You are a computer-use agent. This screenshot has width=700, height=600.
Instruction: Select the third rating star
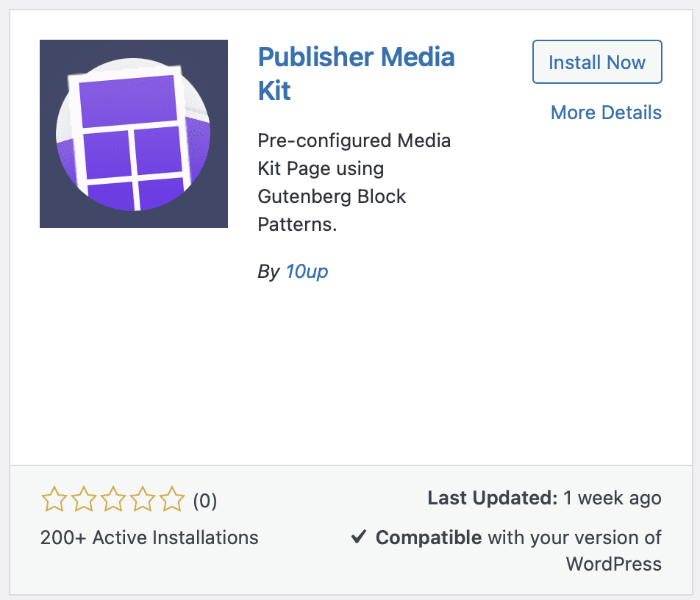click(x=113, y=500)
